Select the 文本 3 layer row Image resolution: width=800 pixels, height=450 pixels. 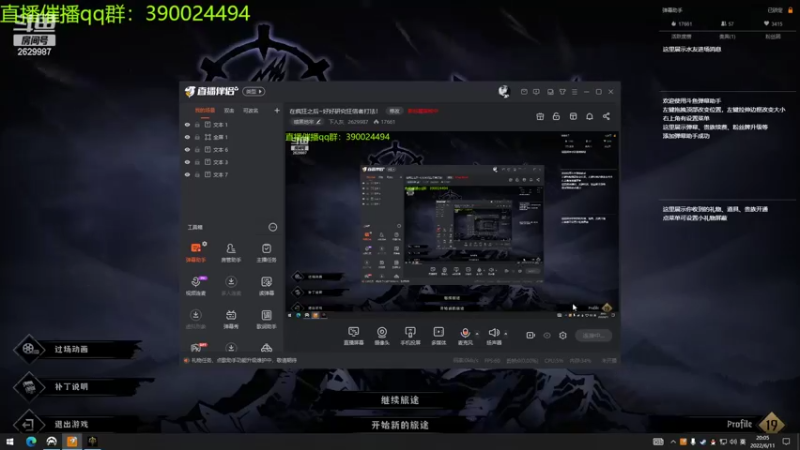(232, 162)
